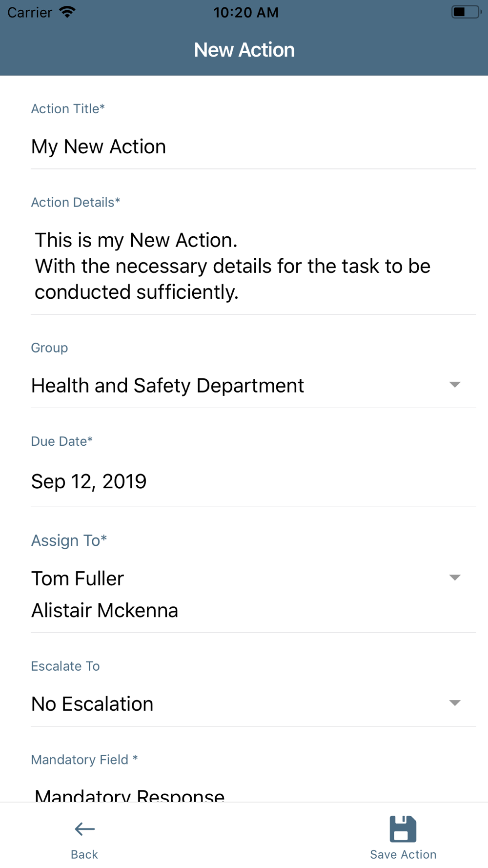488x868 pixels.
Task: Tap the Tom Fuller assignee entry
Action: pyautogui.click(x=78, y=579)
